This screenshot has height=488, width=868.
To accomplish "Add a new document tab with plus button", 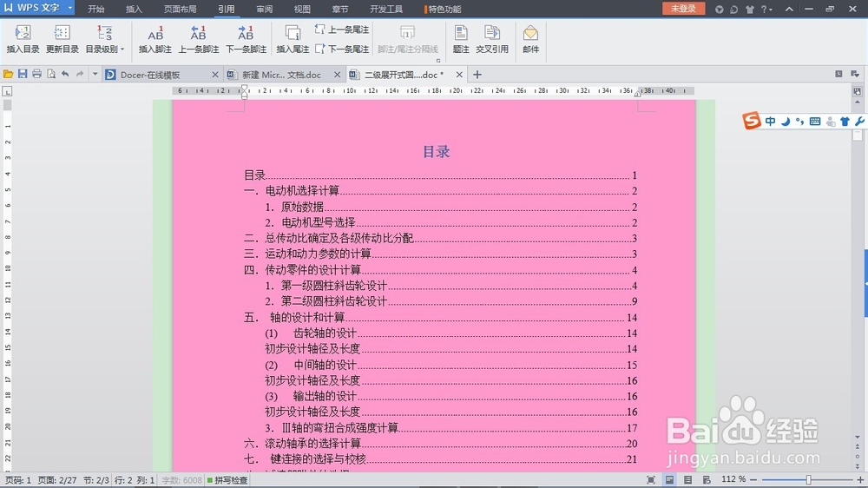I will click(x=477, y=74).
